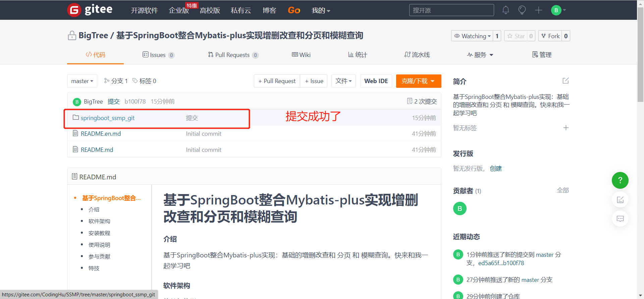Screen dimensions: 644x299
Task: Switch to the 代码 tab
Action: pyautogui.click(x=95, y=55)
